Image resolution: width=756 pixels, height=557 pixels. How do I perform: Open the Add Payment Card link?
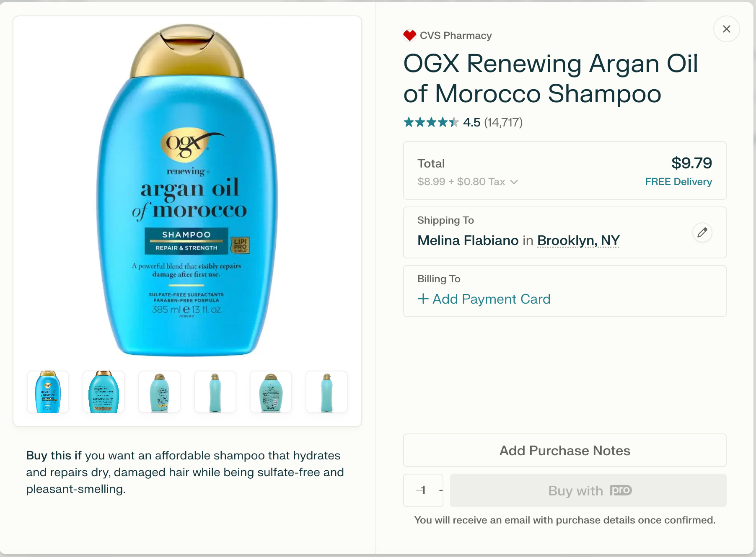click(484, 299)
